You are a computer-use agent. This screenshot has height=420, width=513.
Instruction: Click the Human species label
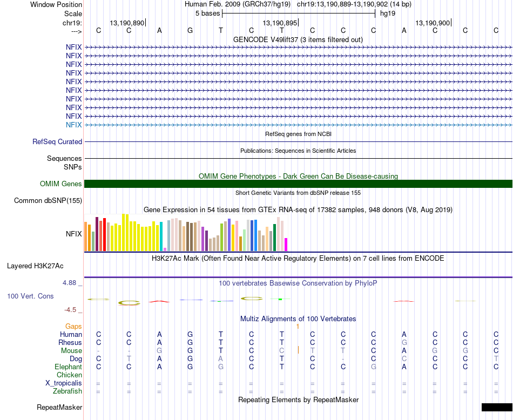[71, 334]
